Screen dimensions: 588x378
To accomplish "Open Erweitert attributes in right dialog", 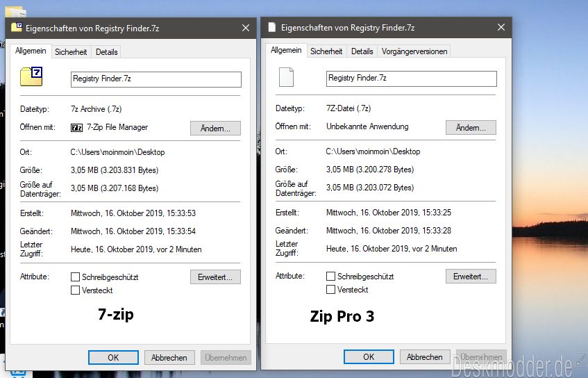I will (x=471, y=277).
